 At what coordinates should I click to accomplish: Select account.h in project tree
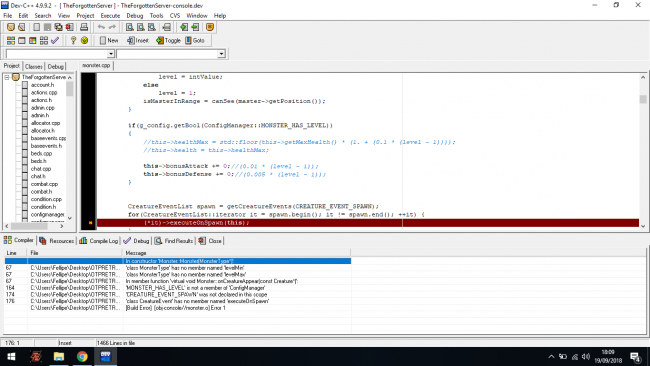coord(42,85)
